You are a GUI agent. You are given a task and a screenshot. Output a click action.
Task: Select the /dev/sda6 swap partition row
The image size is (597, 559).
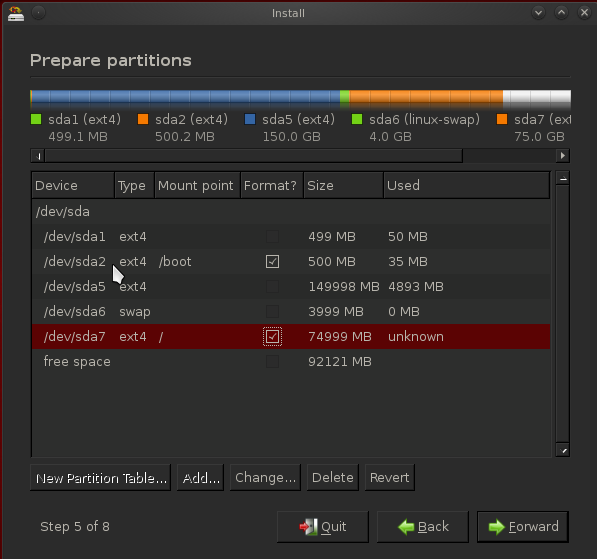(x=291, y=312)
